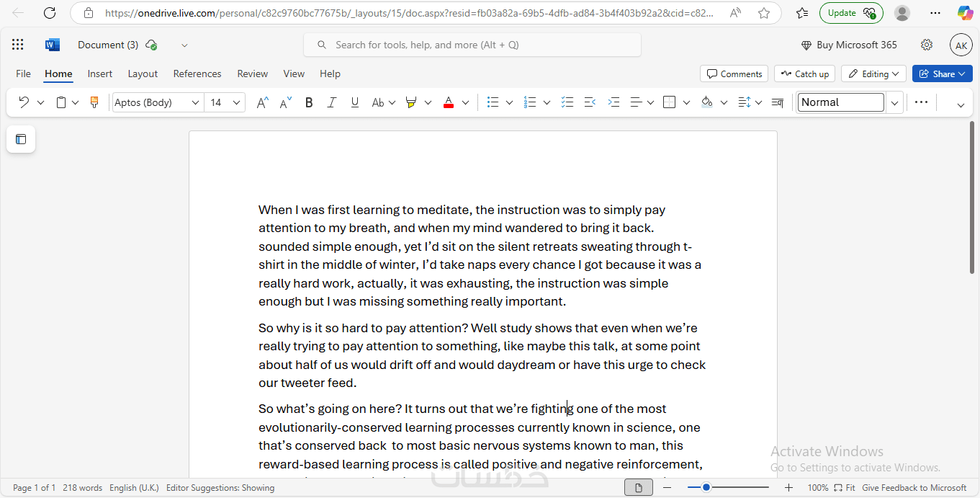Open the navigation pane icon
980x498 pixels.
[21, 139]
